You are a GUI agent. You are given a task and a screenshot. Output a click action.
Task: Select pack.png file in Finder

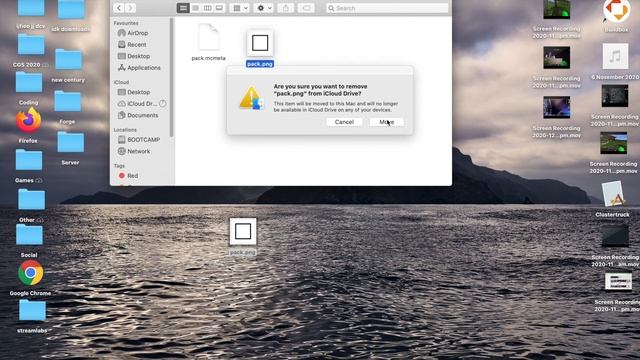(260, 48)
